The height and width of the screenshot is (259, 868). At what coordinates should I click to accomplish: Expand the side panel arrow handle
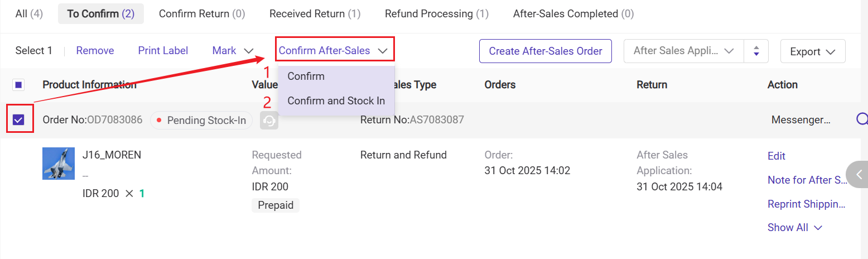[859, 175]
